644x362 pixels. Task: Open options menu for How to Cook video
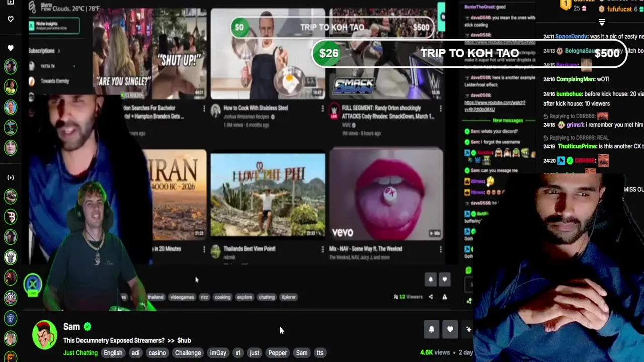323,108
